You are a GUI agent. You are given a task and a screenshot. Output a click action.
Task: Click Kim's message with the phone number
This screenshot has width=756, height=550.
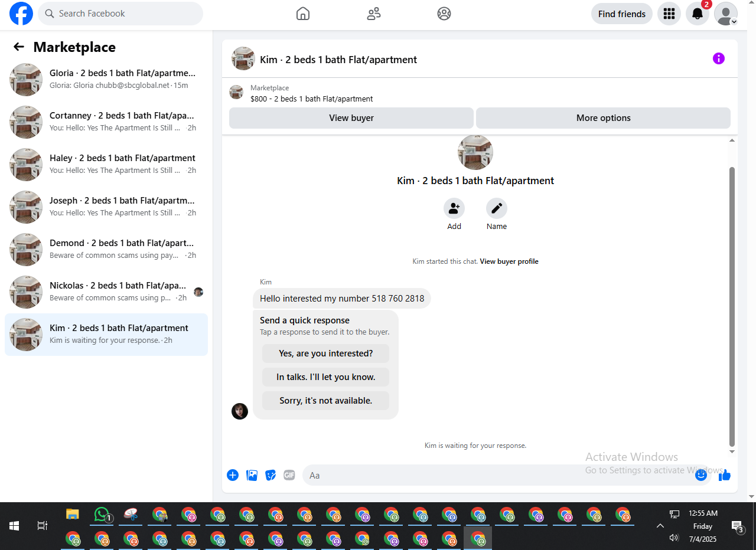tap(342, 299)
